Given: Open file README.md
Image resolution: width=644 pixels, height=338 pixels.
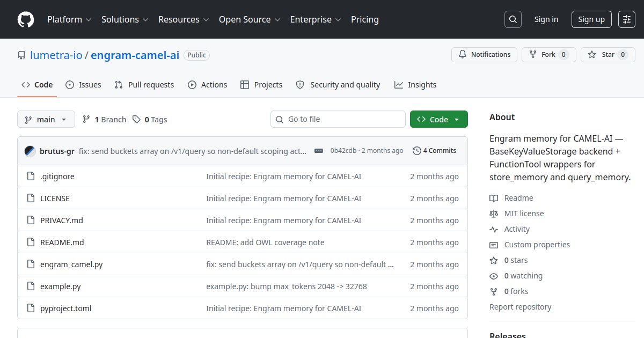Looking at the screenshot, I should (x=62, y=243).
